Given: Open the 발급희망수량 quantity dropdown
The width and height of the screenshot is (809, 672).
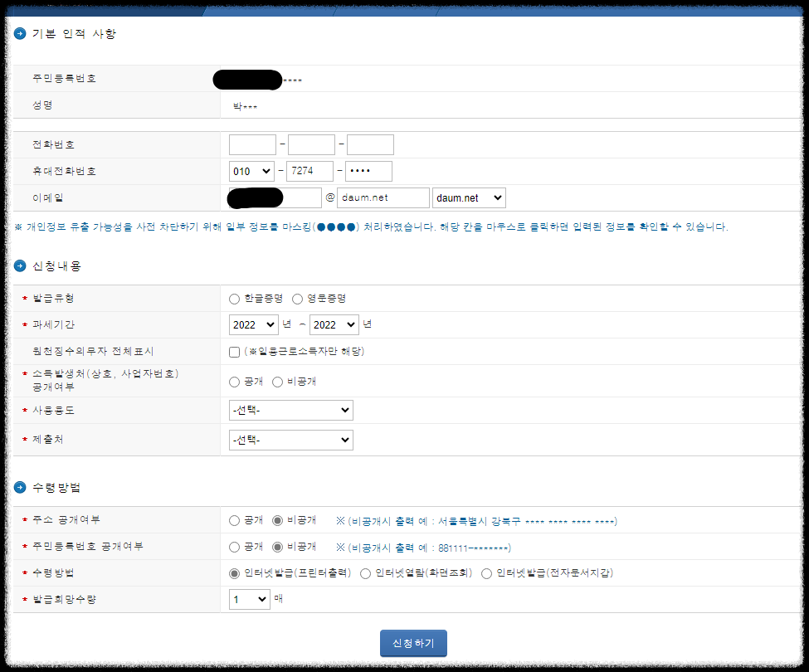Looking at the screenshot, I should pyautogui.click(x=249, y=599).
